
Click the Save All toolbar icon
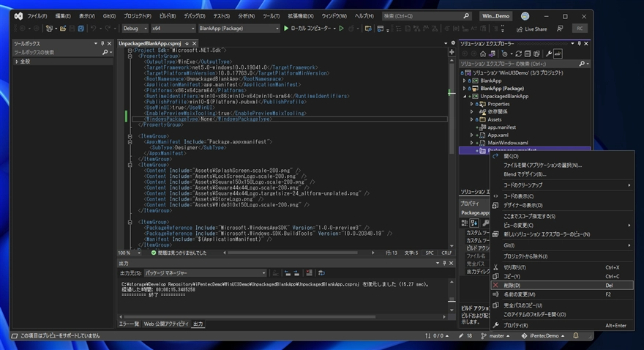pyautogui.click(x=81, y=29)
